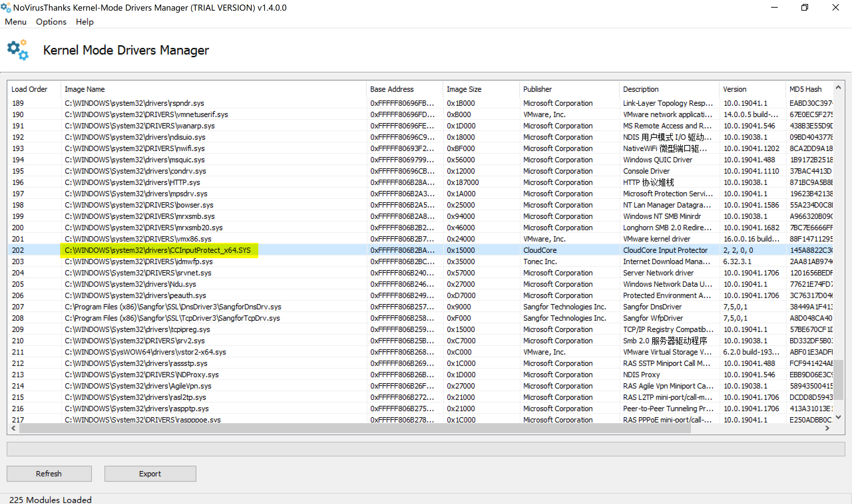Image resolution: width=852 pixels, height=504 pixels.
Task: Select the wanarp.sys driver entry
Action: coord(420,126)
